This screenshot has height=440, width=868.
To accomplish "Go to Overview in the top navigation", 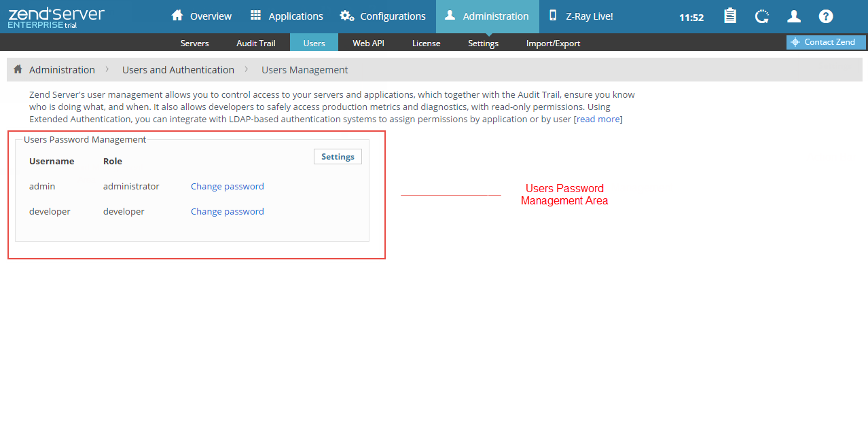I will tap(202, 16).
